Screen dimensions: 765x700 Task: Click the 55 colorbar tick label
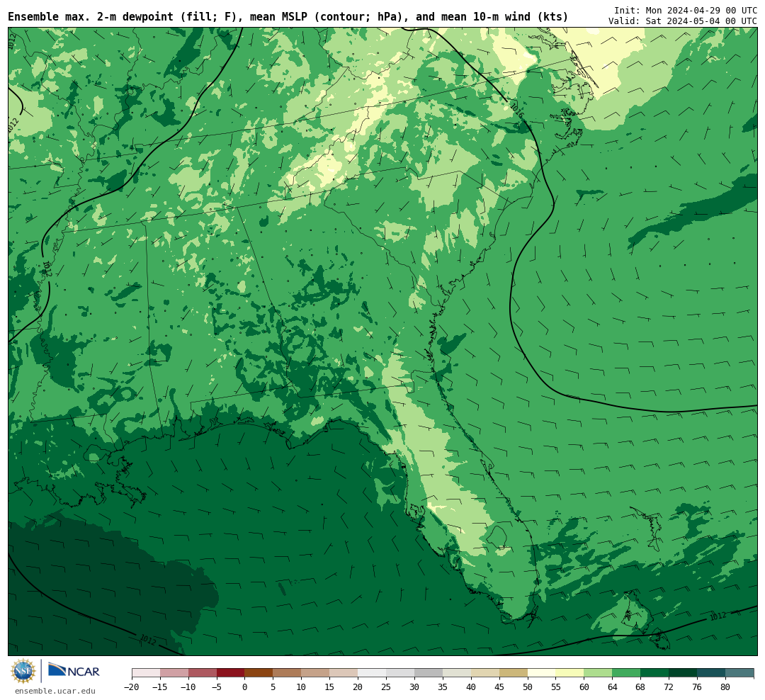pos(556,687)
